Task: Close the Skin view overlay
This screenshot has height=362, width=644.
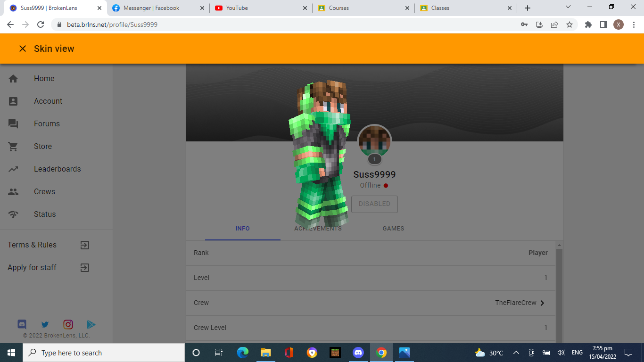Action: 22,49
